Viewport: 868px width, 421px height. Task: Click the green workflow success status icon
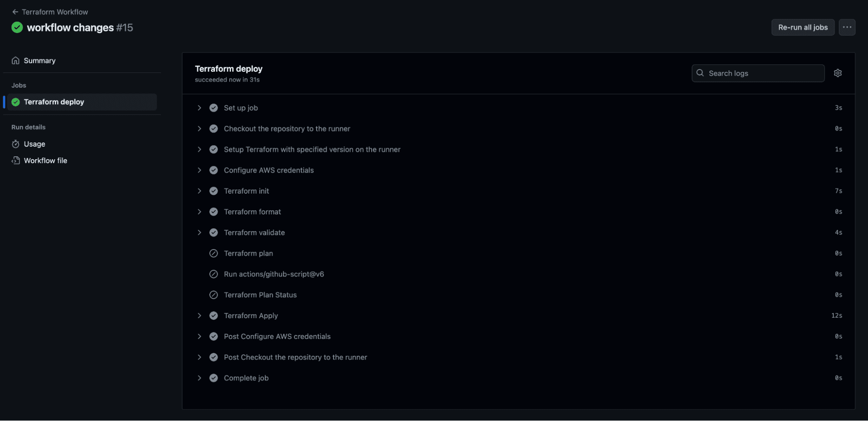tap(17, 27)
